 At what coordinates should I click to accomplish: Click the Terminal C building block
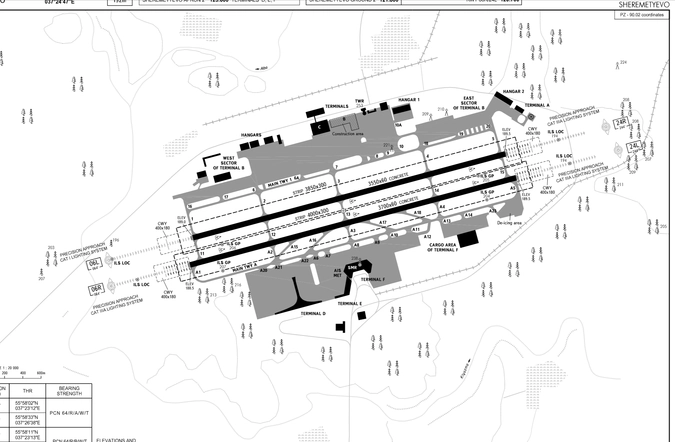point(320,126)
